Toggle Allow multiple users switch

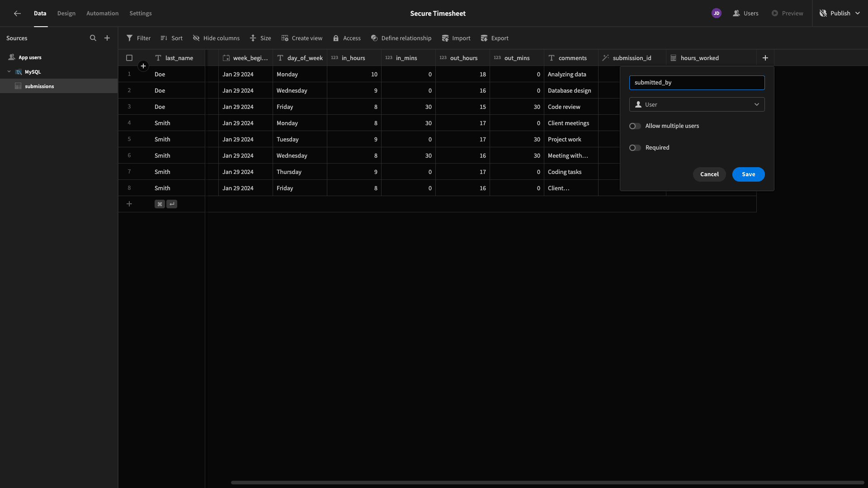[x=635, y=126]
